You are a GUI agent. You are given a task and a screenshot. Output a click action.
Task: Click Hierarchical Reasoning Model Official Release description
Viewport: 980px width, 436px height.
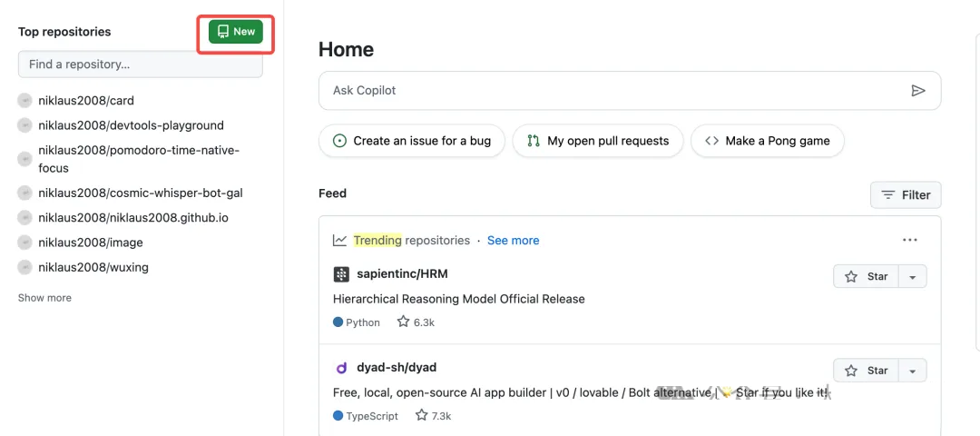(x=459, y=299)
